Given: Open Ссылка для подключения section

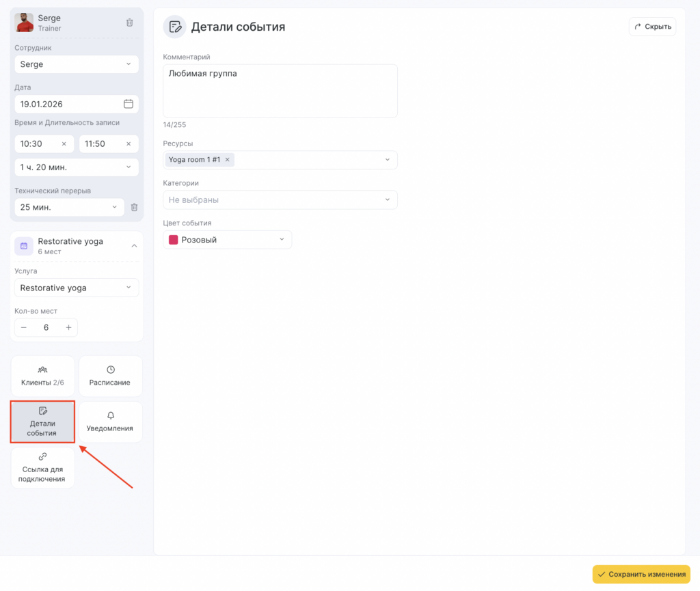Looking at the screenshot, I should 42,467.
